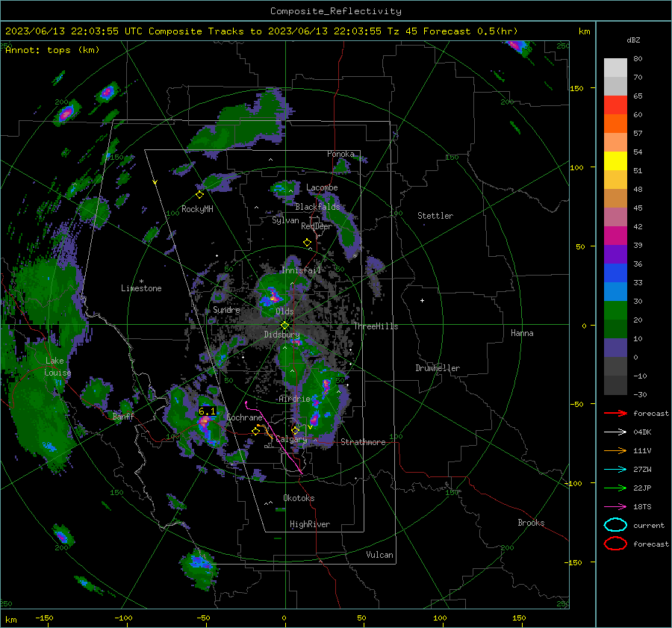The image size is (672, 628).
Task: Click yellow diamond marker beside RockyMH
Action: [199, 195]
